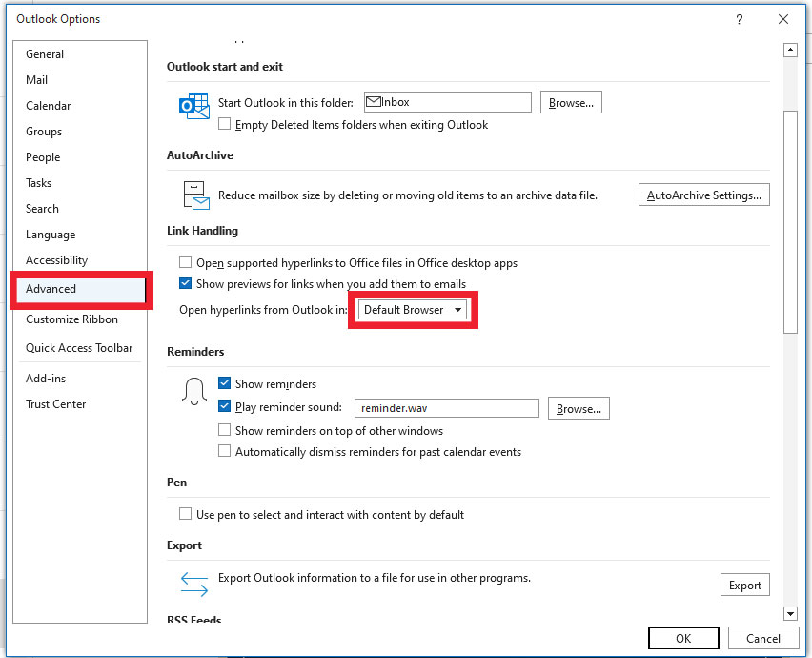Click the Export arrows icon
812x658 pixels.
[x=194, y=584]
